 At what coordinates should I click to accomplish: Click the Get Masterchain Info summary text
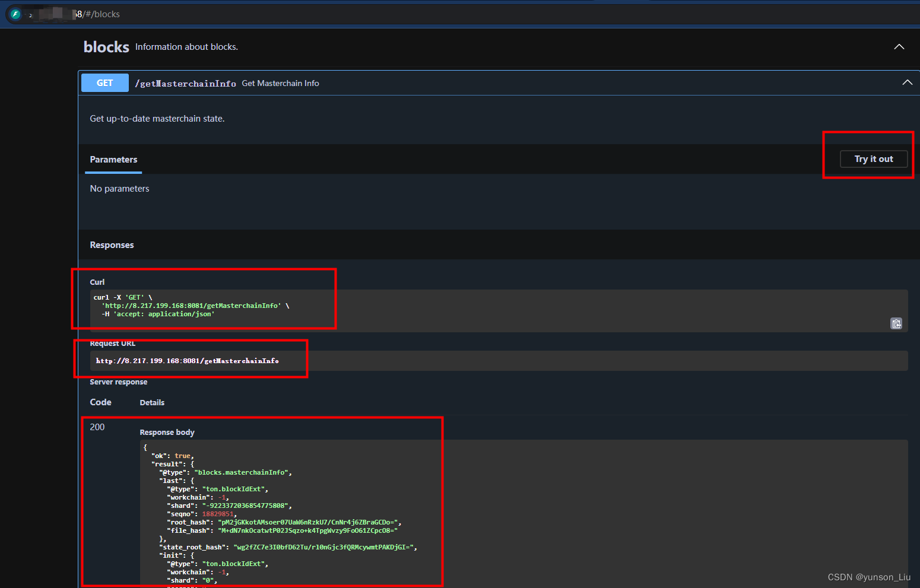(x=280, y=84)
